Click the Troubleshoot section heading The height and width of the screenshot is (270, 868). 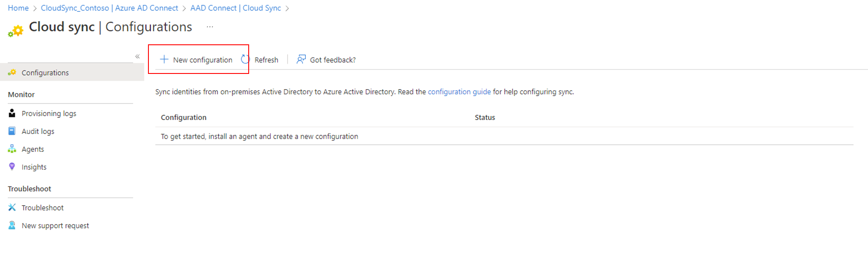30,189
